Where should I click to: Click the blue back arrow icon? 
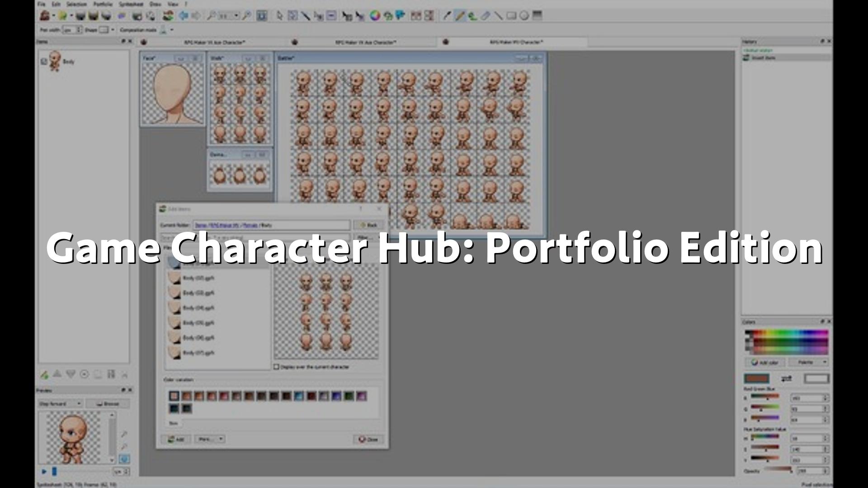coord(184,16)
